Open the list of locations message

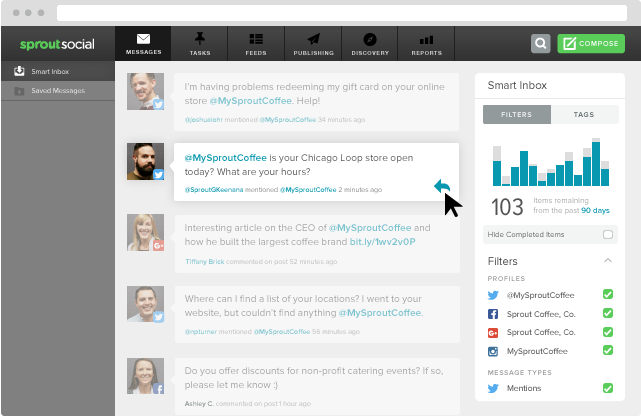[316, 315]
